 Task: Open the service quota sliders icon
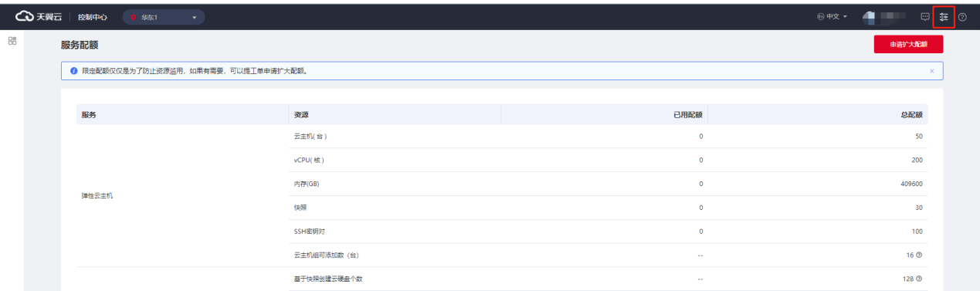pyautogui.click(x=944, y=16)
